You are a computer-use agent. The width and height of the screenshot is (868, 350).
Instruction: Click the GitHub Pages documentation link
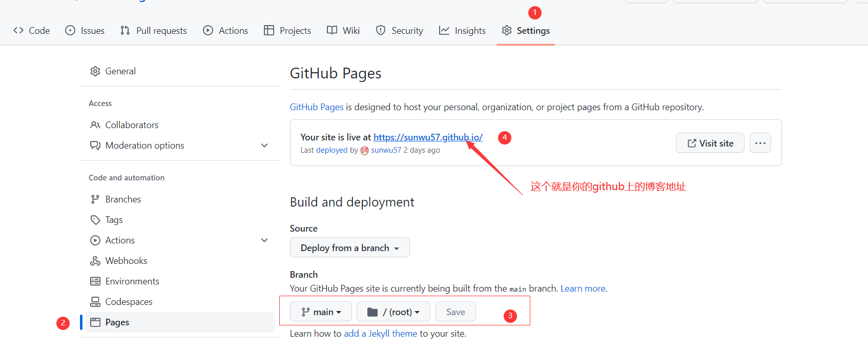pyautogui.click(x=317, y=107)
